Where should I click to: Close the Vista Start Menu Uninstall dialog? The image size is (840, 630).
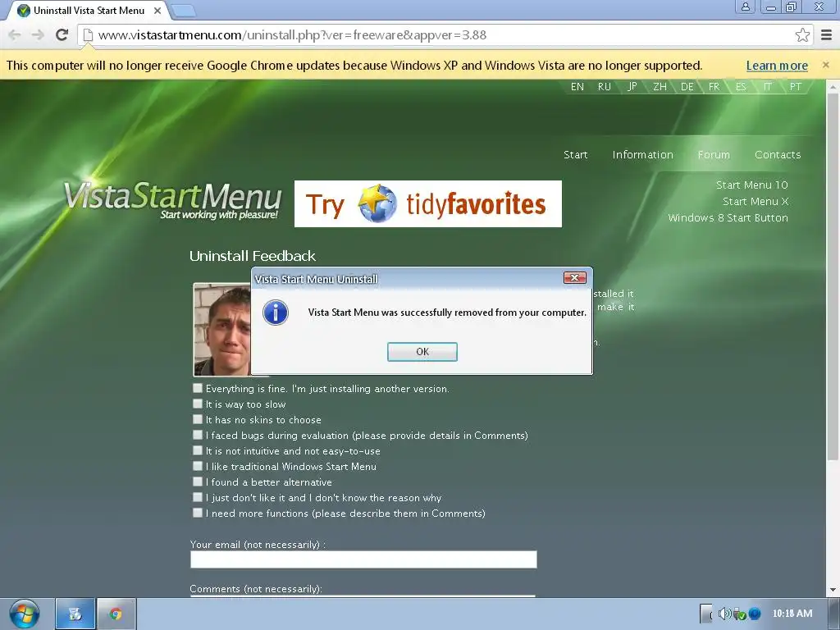point(575,277)
